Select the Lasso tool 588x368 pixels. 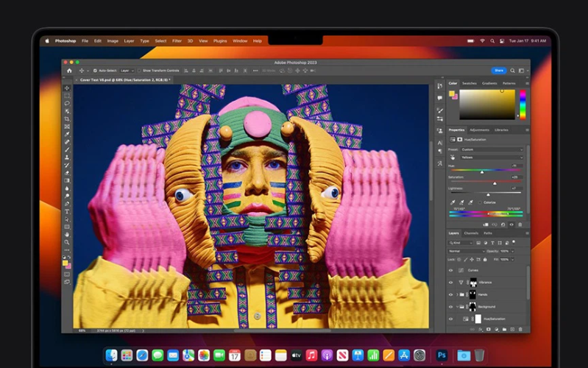coord(67,104)
